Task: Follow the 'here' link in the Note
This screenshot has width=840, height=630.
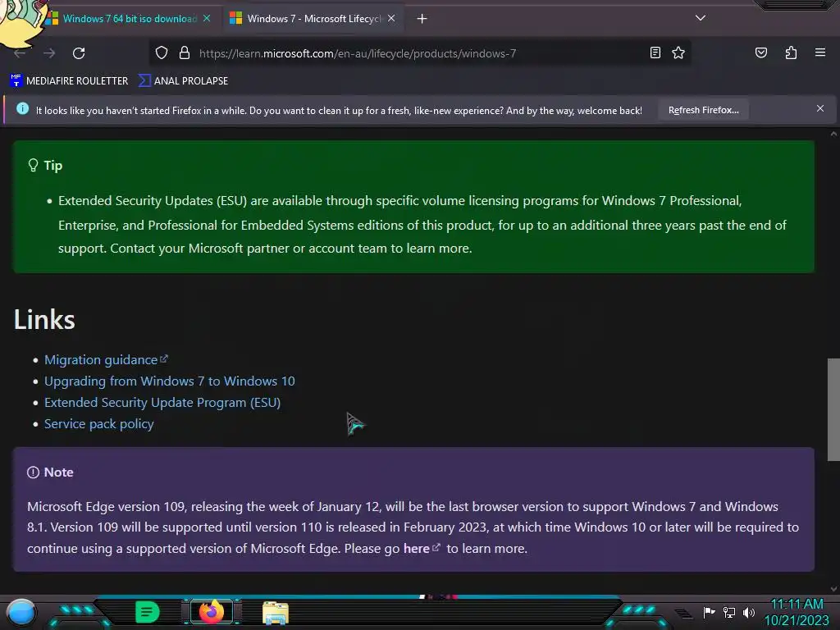Action: [x=422, y=549]
